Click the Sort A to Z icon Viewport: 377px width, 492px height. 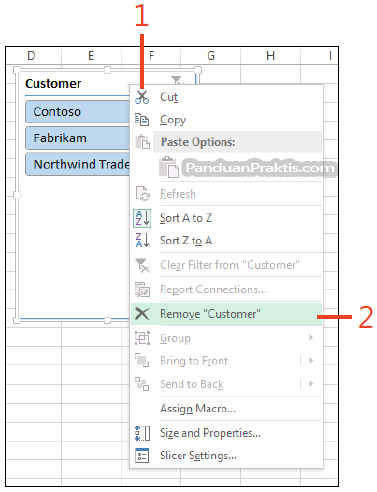[x=142, y=218]
